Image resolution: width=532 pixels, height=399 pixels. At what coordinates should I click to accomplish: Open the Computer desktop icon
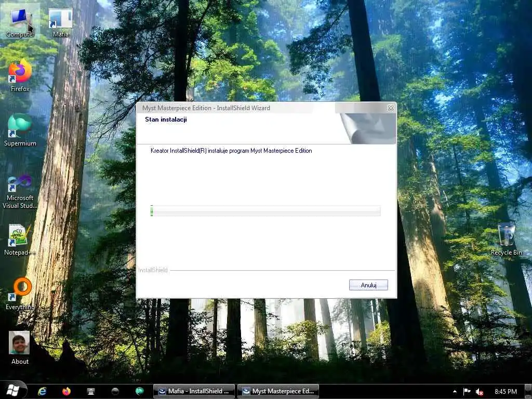20,21
